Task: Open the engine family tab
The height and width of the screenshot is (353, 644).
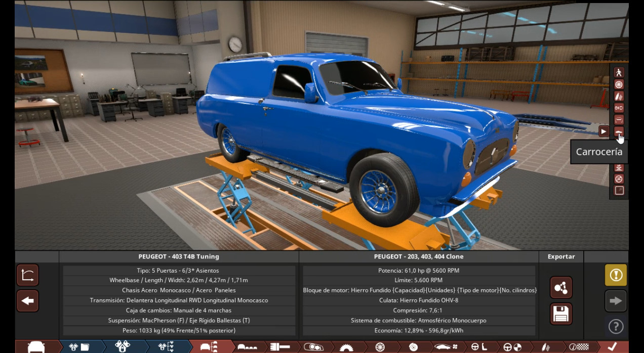Action: click(79, 346)
